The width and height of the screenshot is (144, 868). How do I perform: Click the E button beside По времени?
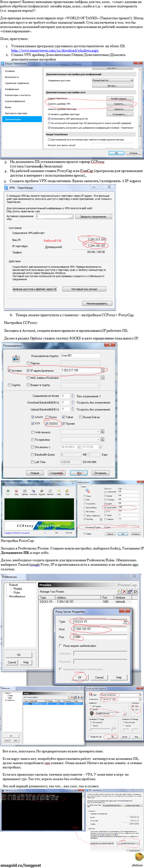(x=102, y=439)
